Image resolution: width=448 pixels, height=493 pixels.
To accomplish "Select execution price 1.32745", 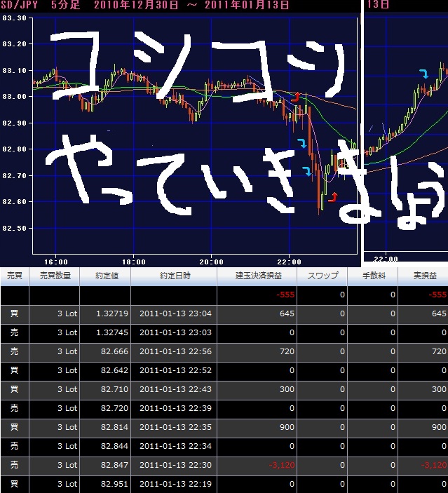I will pos(112,332).
